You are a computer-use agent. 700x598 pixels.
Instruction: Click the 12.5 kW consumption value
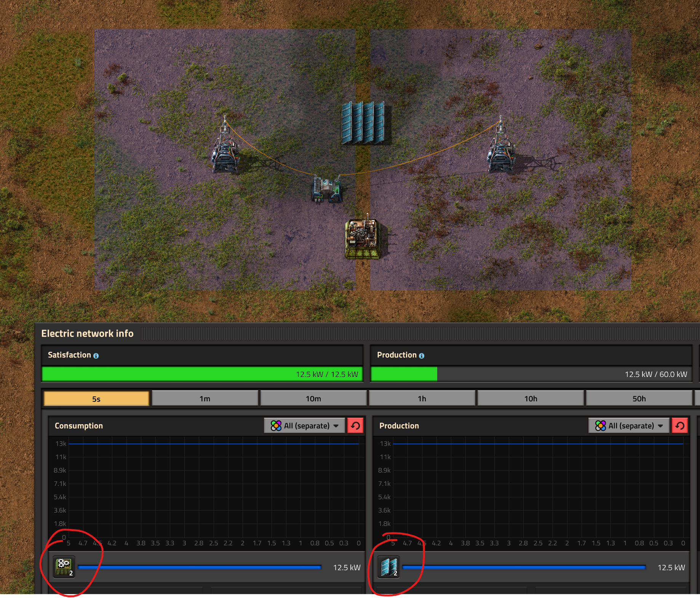tap(347, 568)
